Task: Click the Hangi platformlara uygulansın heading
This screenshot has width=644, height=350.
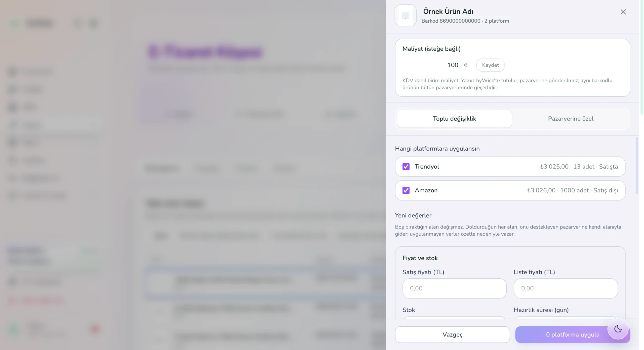Action: point(437,149)
